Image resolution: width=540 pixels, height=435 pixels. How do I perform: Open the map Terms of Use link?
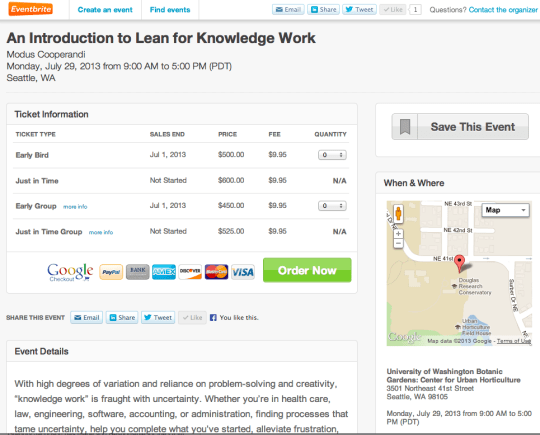point(514,341)
